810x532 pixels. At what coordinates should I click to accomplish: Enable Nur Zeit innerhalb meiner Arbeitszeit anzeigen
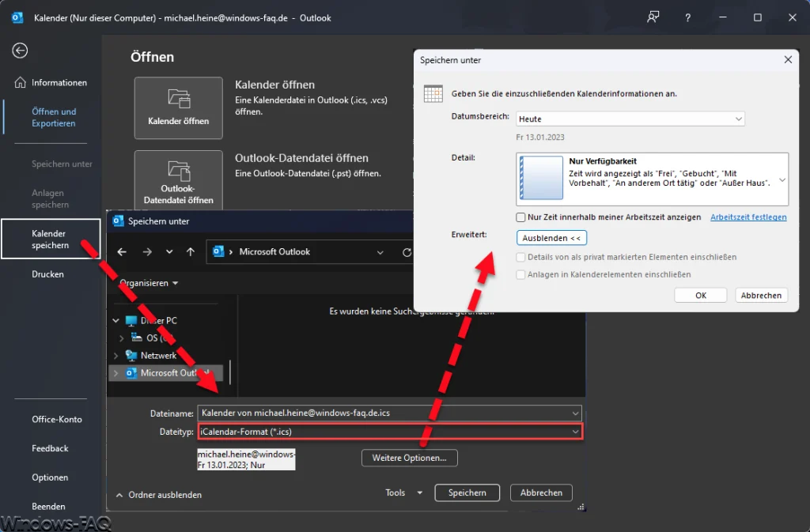[520, 217]
